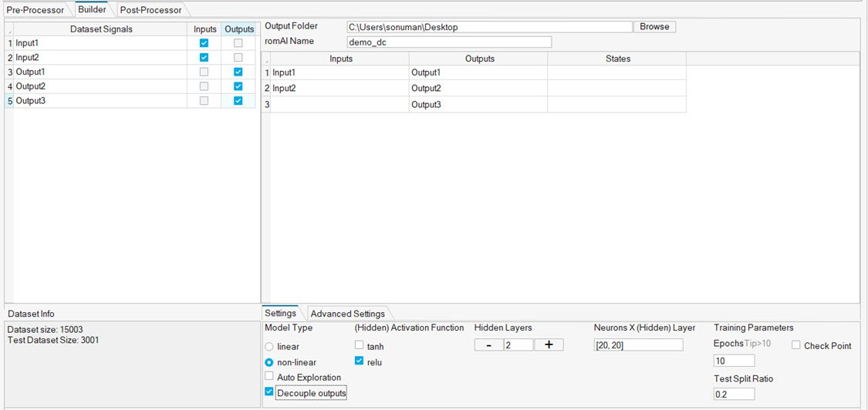
Task: Open the Advanced Settings tab
Action: [346, 314]
